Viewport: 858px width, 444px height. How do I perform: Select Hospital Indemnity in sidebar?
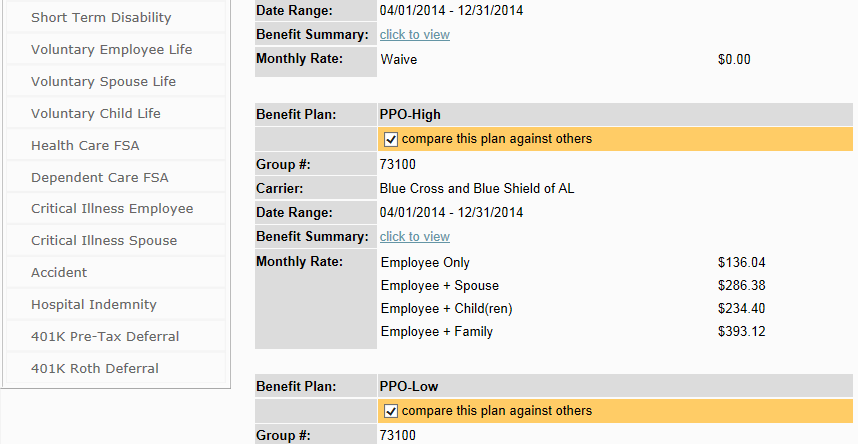(x=94, y=305)
